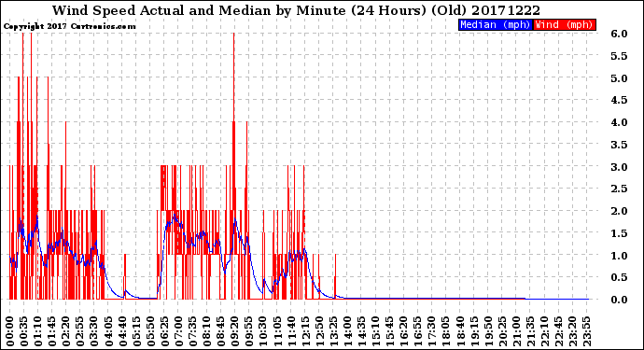Click the 0.5 y-axis label

619,277
